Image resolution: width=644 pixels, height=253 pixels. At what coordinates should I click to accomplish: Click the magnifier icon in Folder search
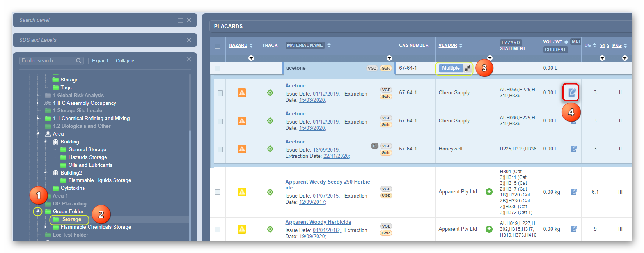coord(79,61)
